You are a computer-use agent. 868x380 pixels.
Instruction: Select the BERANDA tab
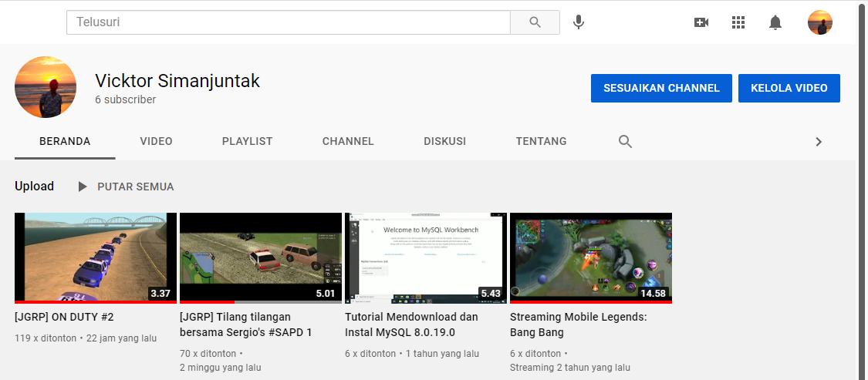(x=65, y=142)
